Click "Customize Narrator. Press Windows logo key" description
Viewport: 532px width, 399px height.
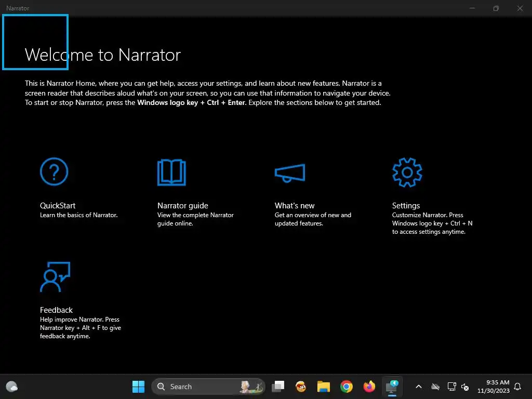[x=432, y=223]
